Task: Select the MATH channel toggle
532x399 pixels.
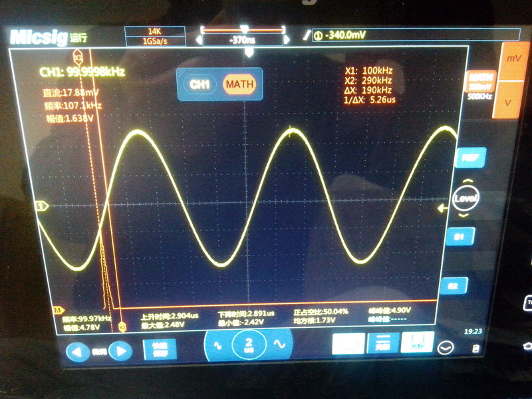Action: [239, 84]
